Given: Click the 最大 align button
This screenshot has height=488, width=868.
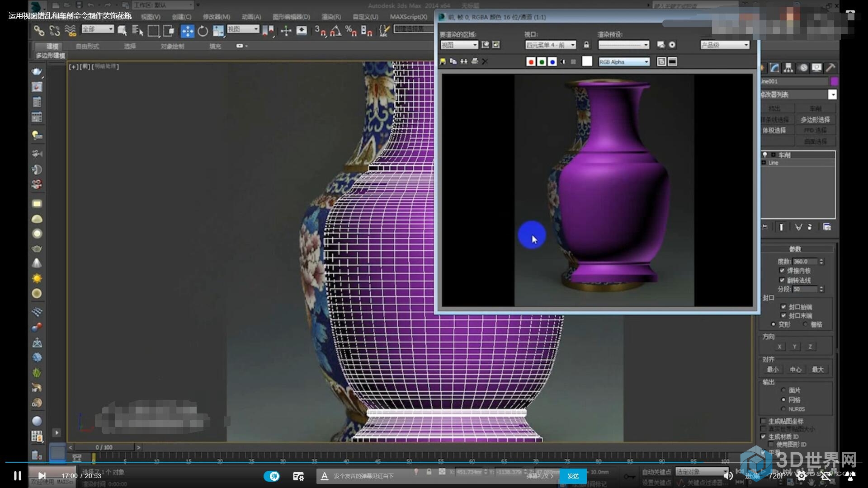Looking at the screenshot, I should [818, 369].
